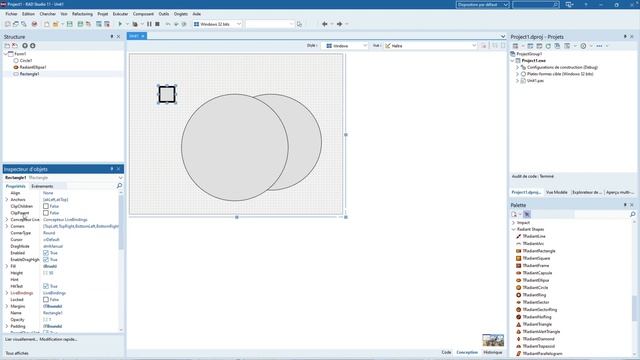Uncheck the EnableDragHighlight property checkbox
The height and width of the screenshot is (360, 640).
tap(46, 260)
